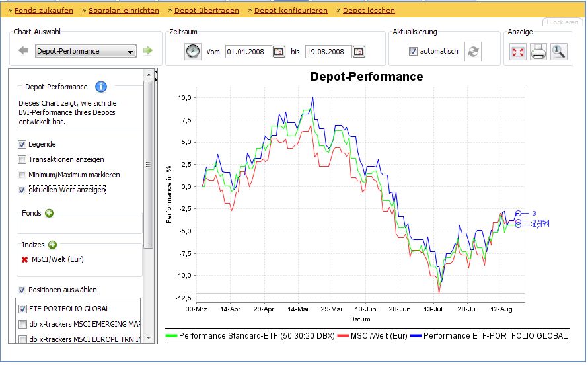Show Depot-Performance info icon
This screenshot has width=588, height=365.
click(101, 87)
